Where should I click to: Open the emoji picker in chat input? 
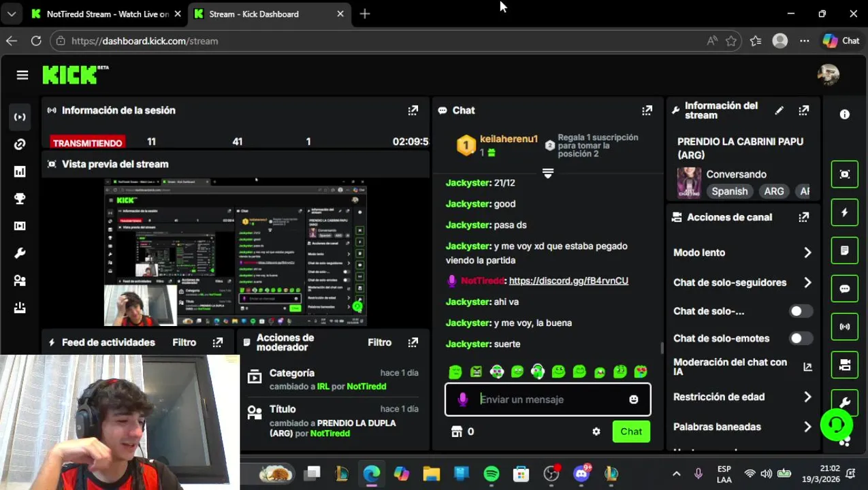click(x=634, y=399)
